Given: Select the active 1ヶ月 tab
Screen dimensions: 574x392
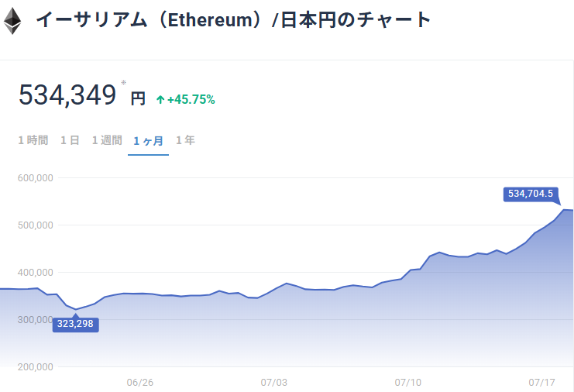Looking at the screenshot, I should click(x=148, y=141).
